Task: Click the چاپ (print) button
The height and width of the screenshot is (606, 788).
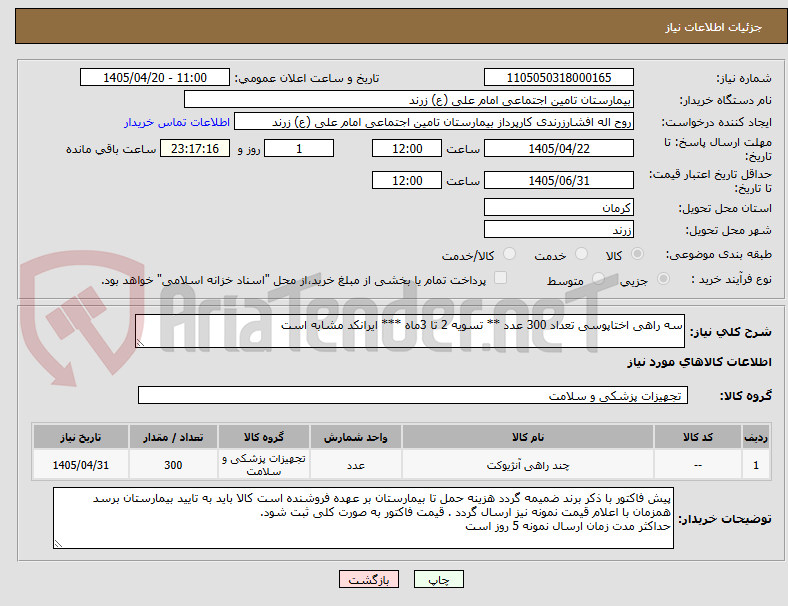Action: [x=438, y=579]
